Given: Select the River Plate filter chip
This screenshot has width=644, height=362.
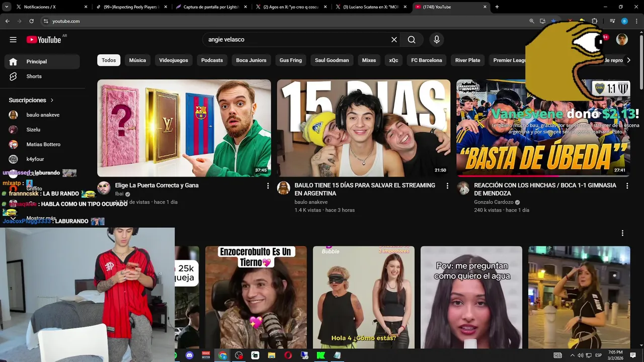Looking at the screenshot, I should (467, 60).
